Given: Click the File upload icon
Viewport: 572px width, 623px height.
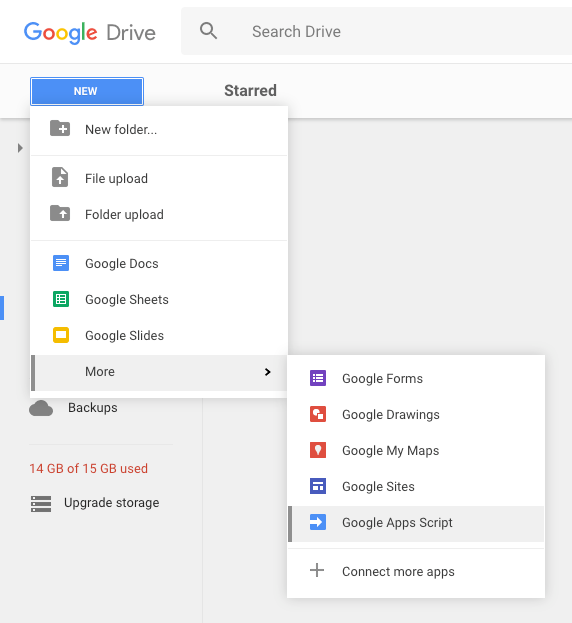Looking at the screenshot, I should (x=60, y=177).
